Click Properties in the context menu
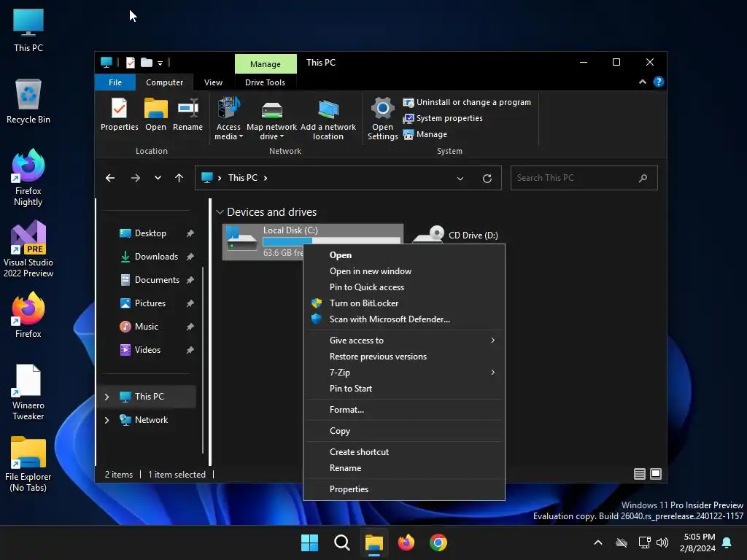The image size is (747, 560). click(x=404, y=489)
